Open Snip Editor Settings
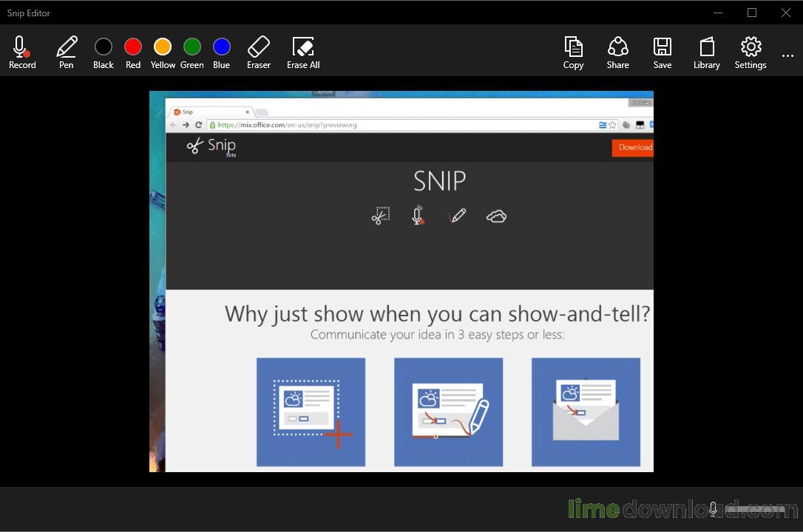This screenshot has width=803, height=532. (x=751, y=52)
